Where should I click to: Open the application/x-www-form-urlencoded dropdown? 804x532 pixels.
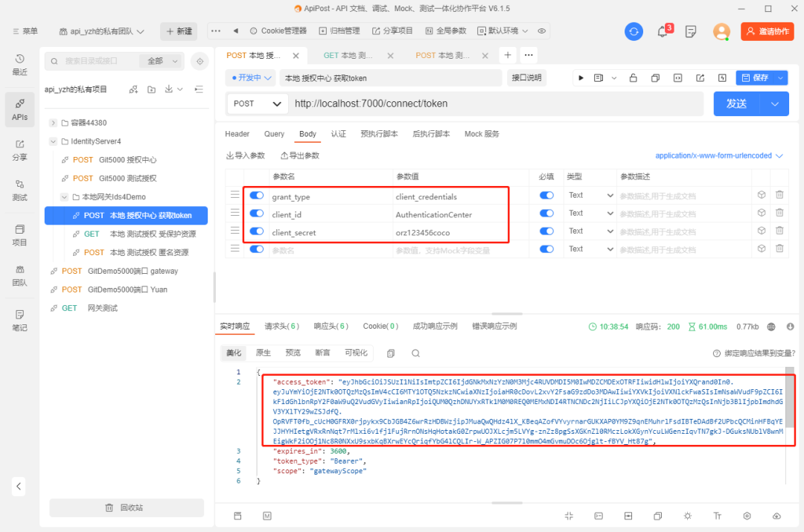pos(719,156)
